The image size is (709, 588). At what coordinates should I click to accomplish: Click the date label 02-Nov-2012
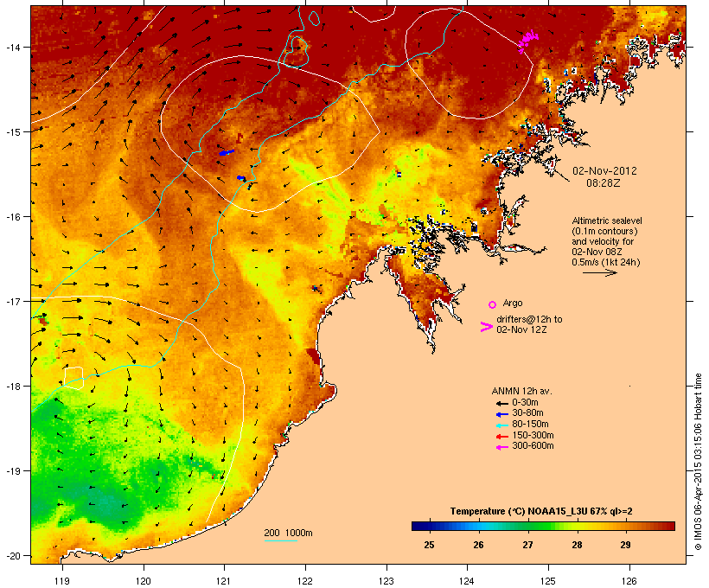[x=604, y=171]
